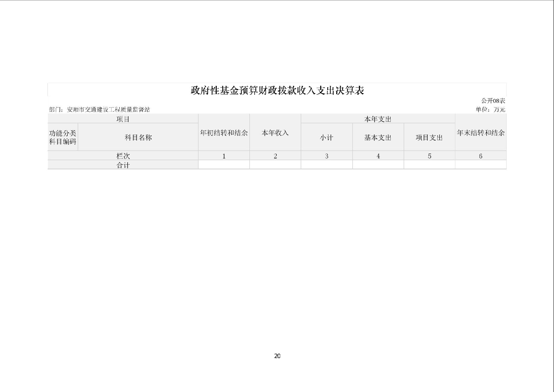This screenshot has width=554, height=392.
Task: Select the 公开08表 label
Action: (493, 101)
